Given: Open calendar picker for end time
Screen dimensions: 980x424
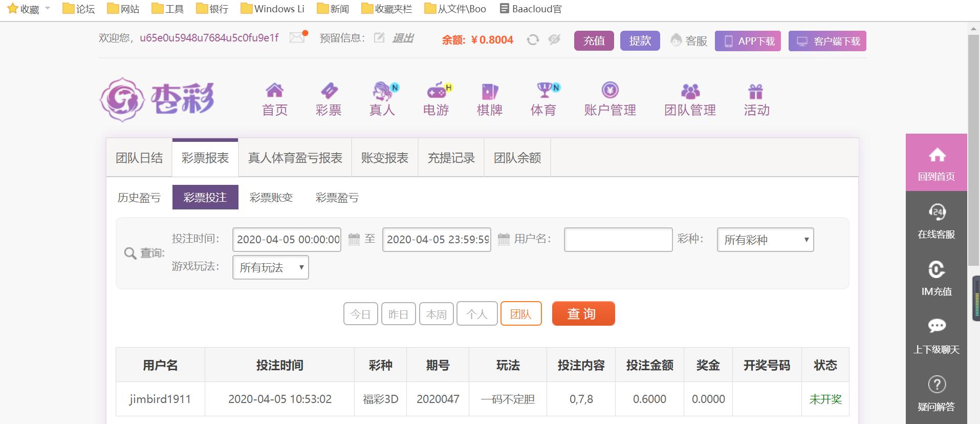Looking at the screenshot, I should [504, 239].
